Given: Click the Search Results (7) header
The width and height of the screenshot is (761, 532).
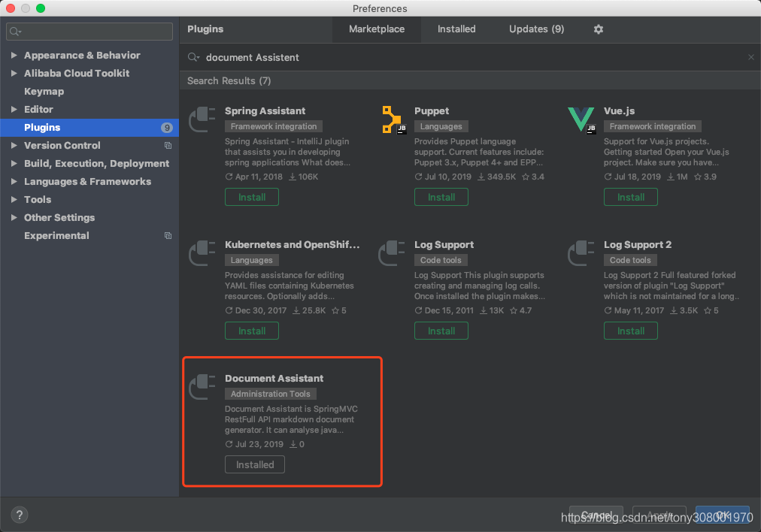Looking at the screenshot, I should point(229,81).
